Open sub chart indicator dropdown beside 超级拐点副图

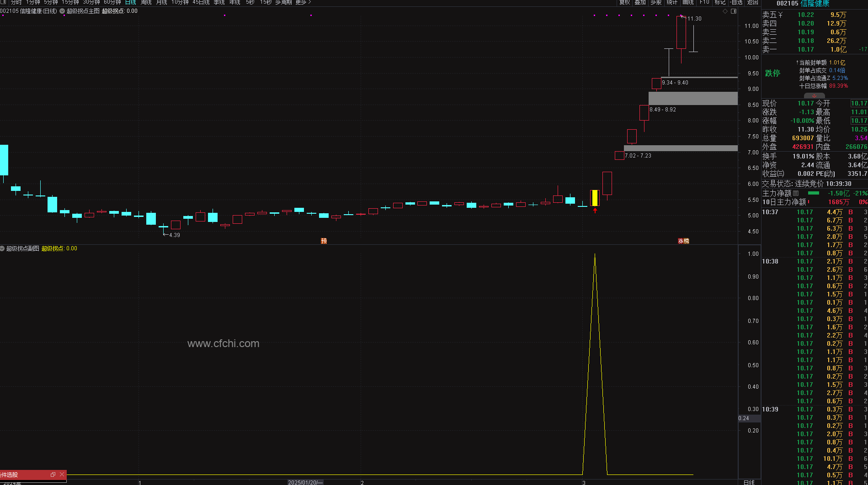coord(2,248)
